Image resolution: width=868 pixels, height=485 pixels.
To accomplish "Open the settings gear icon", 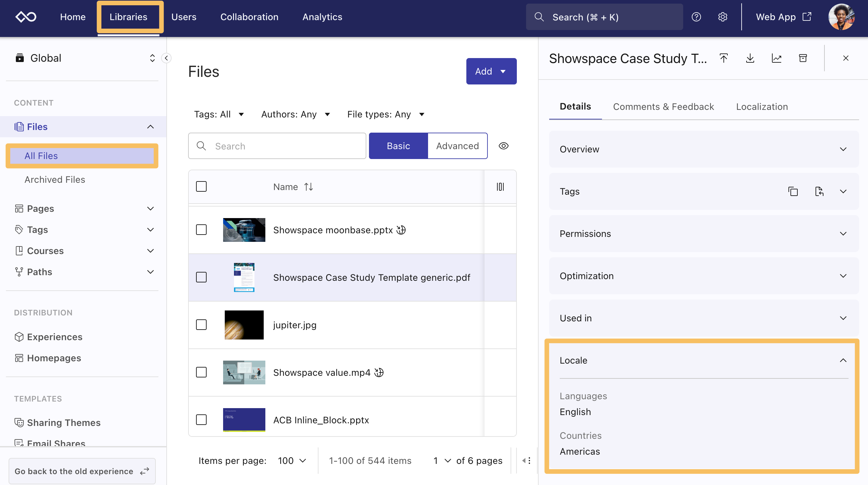I will (722, 17).
